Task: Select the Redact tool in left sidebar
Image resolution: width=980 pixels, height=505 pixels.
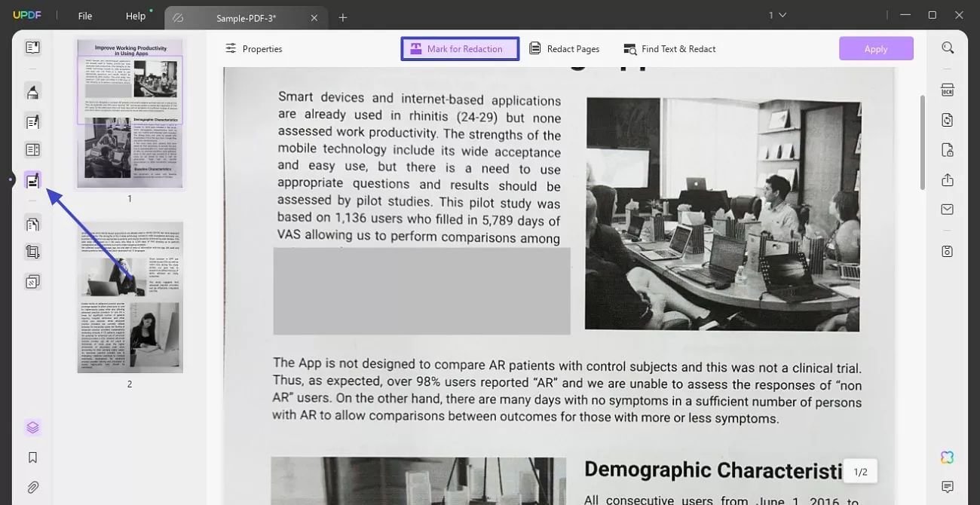Action: click(32, 180)
